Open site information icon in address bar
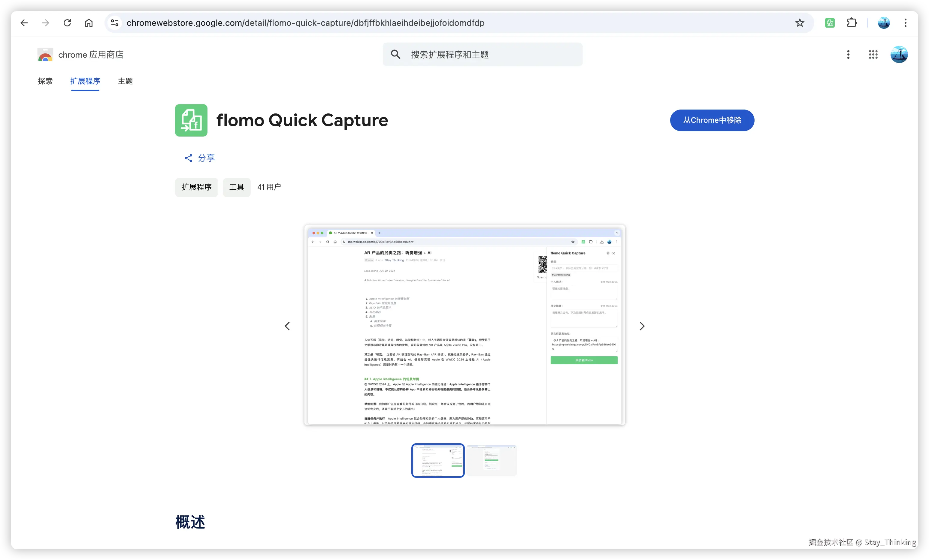The image size is (929, 560). [115, 23]
